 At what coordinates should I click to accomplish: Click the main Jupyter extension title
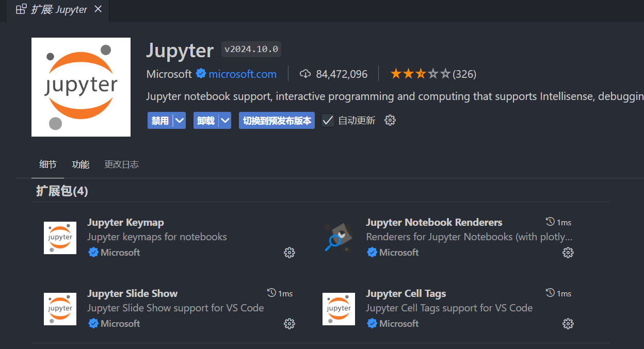click(180, 50)
